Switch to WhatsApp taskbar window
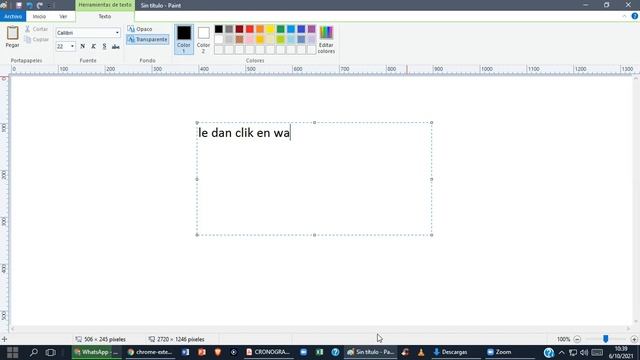 click(96, 352)
